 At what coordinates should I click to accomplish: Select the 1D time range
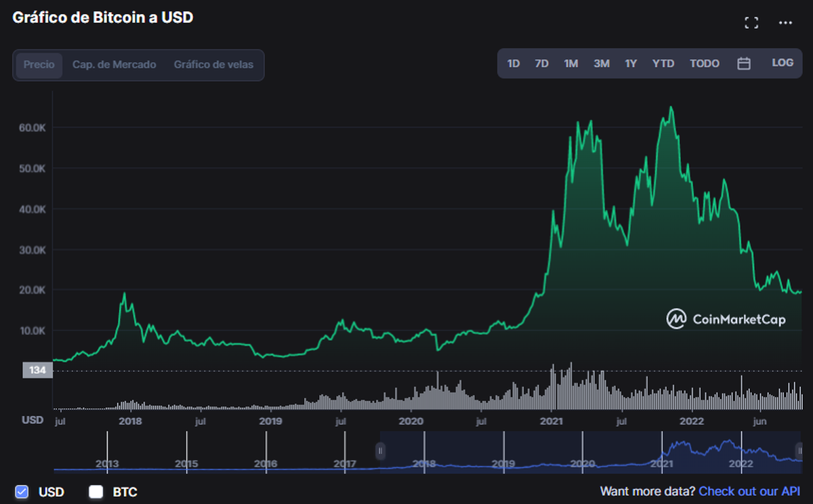(514, 63)
